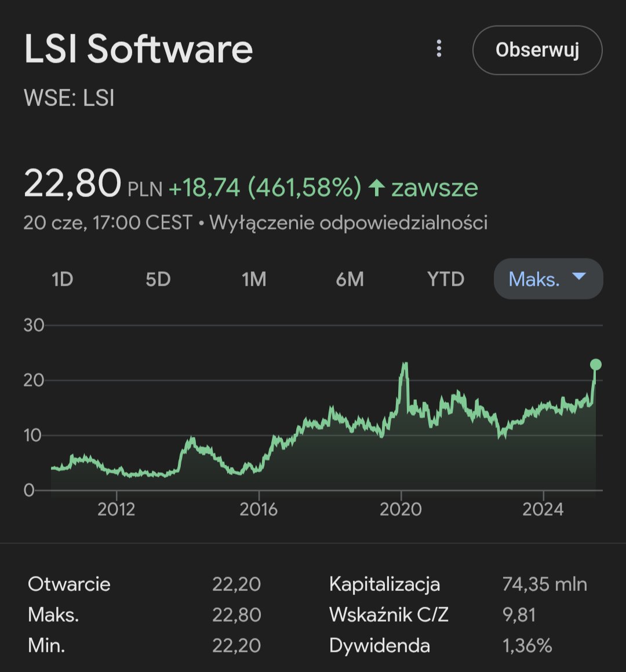The height and width of the screenshot is (672, 626).
Task: Click the Wskaźnik C/Z value 9,81
Action: (x=519, y=615)
